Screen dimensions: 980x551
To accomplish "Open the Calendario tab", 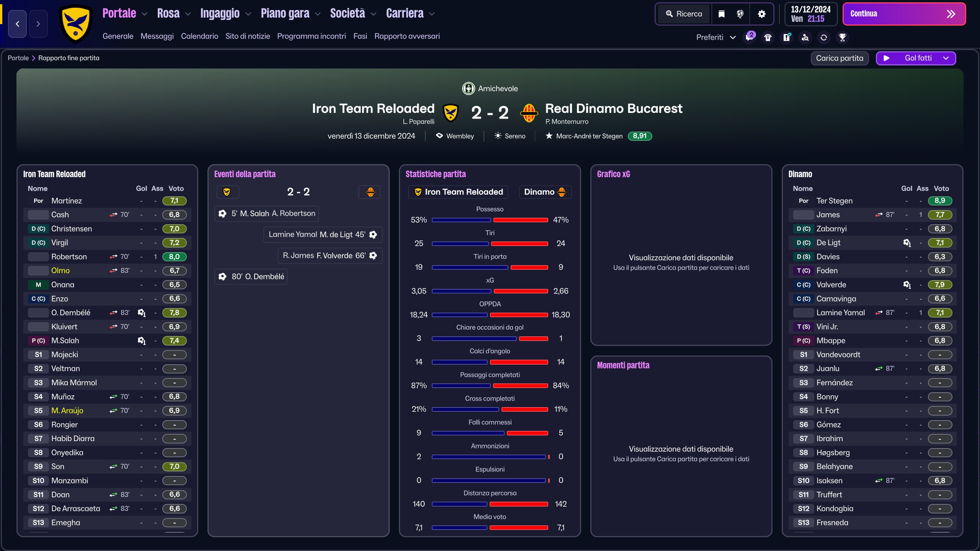I will [199, 36].
